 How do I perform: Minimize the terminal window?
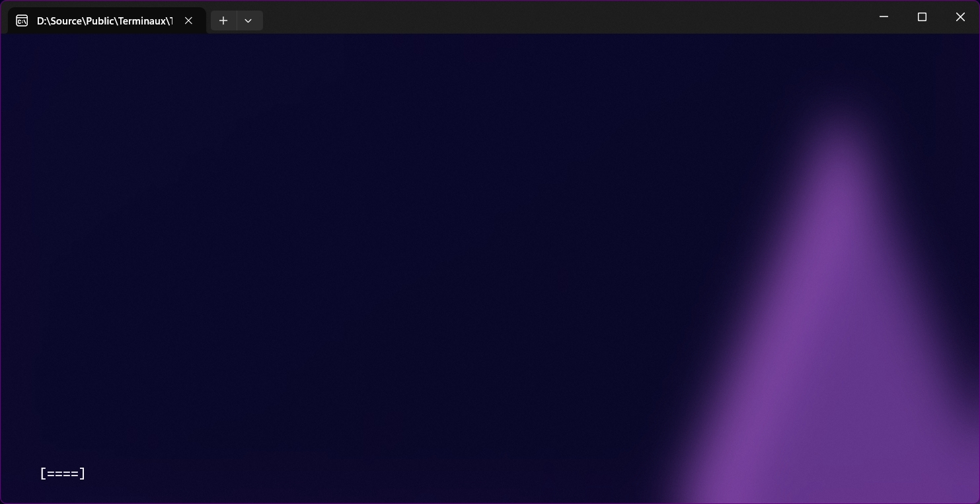click(x=884, y=17)
